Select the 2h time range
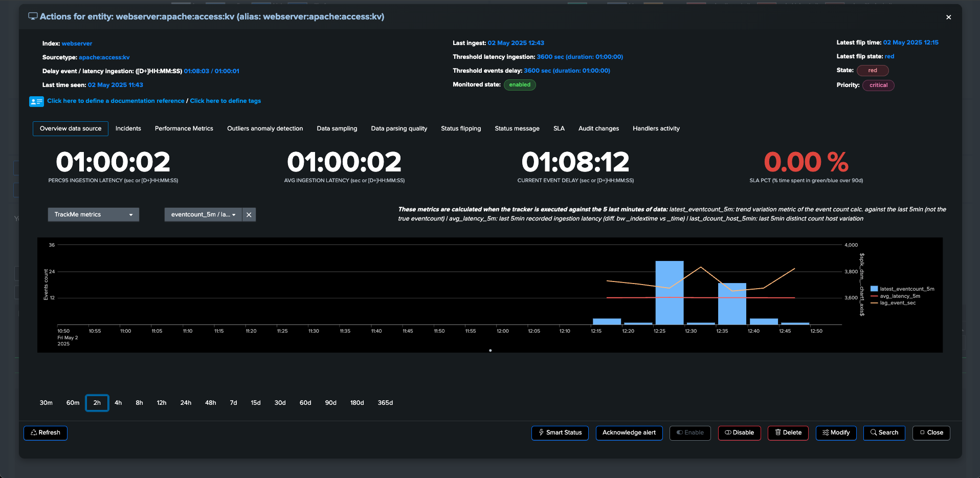The width and height of the screenshot is (980, 478). pos(97,403)
